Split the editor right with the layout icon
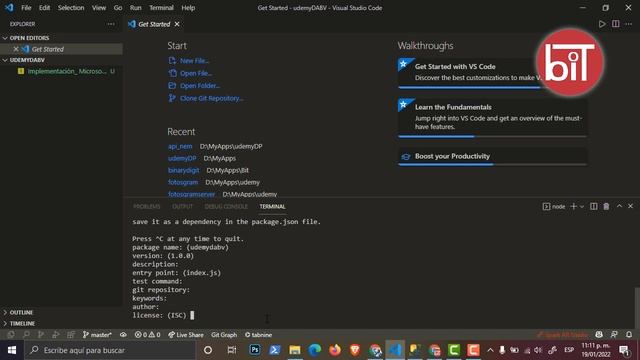This screenshot has height=360, width=640. 616,24
